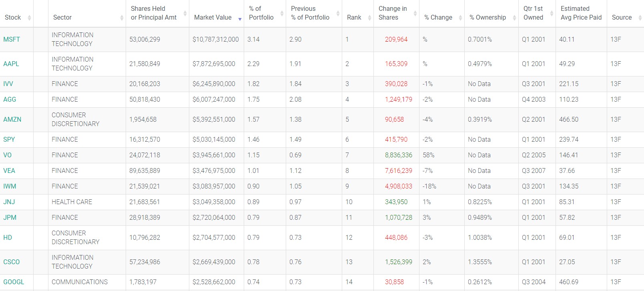Select VEA shares held 89,635,889
Viewport: 644px width, 291px height.
click(144, 171)
